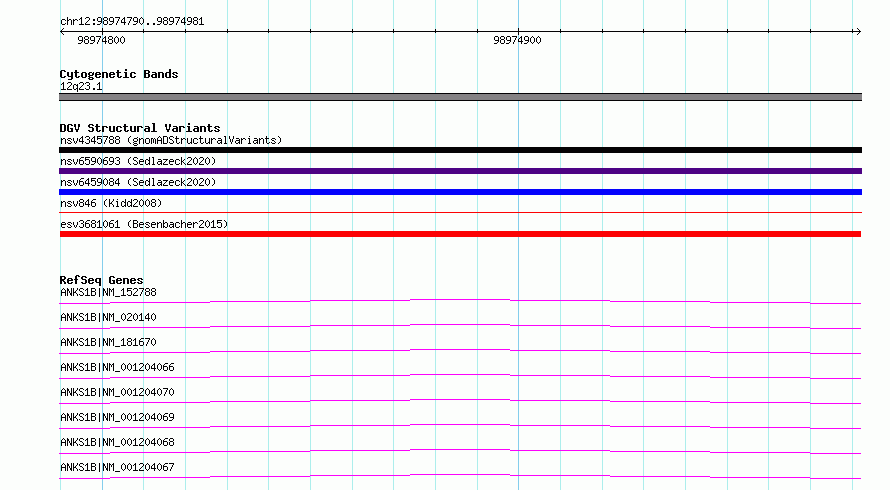The height and width of the screenshot is (490, 890).
Task: Click the nsv6590693 (Sedlazeck2020) label
Action: [x=138, y=161]
